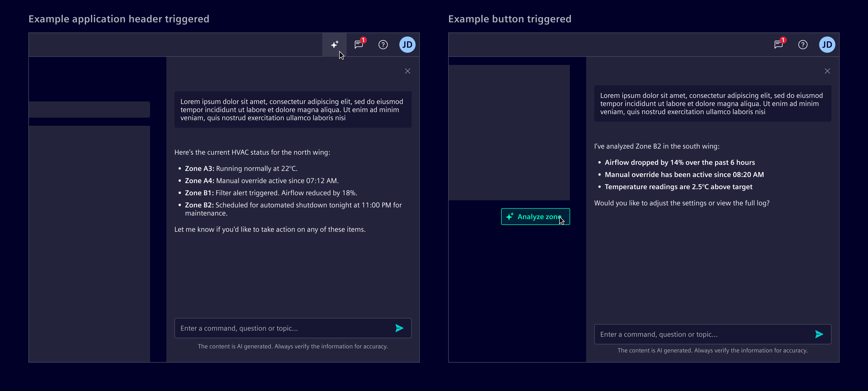The image size is (868, 391).
Task: Open the AI assistant sparkle icon in the header
Action: (x=334, y=44)
